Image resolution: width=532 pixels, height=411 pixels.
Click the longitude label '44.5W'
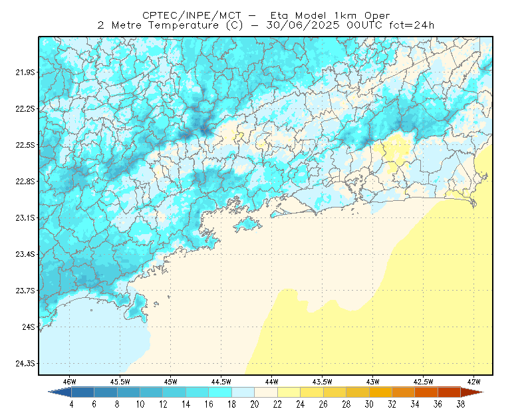pos(221,382)
